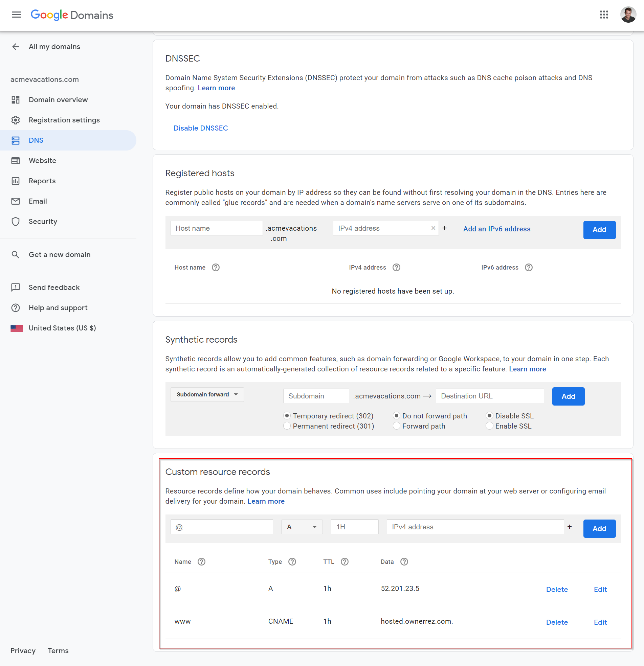Open the account profile avatar
Screen dimensions: 644x666
point(628,15)
